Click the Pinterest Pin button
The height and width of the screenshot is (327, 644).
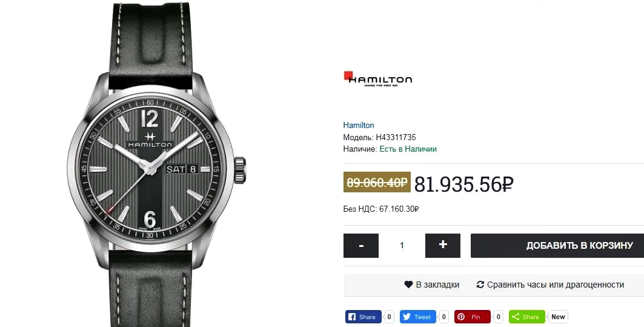coord(473,317)
